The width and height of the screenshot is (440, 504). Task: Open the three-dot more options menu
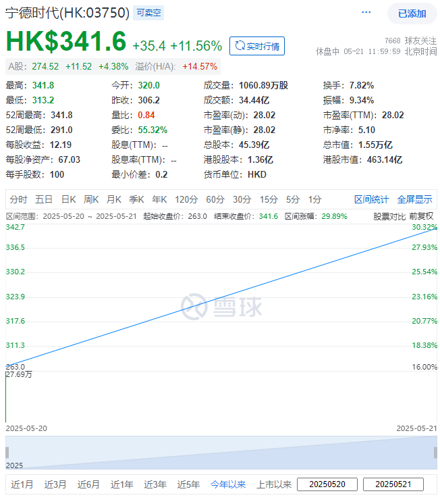[x=366, y=12]
